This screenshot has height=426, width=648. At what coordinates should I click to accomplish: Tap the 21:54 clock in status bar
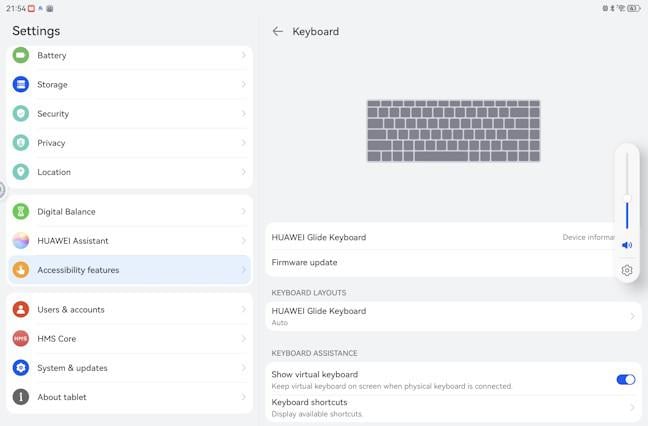pos(16,8)
